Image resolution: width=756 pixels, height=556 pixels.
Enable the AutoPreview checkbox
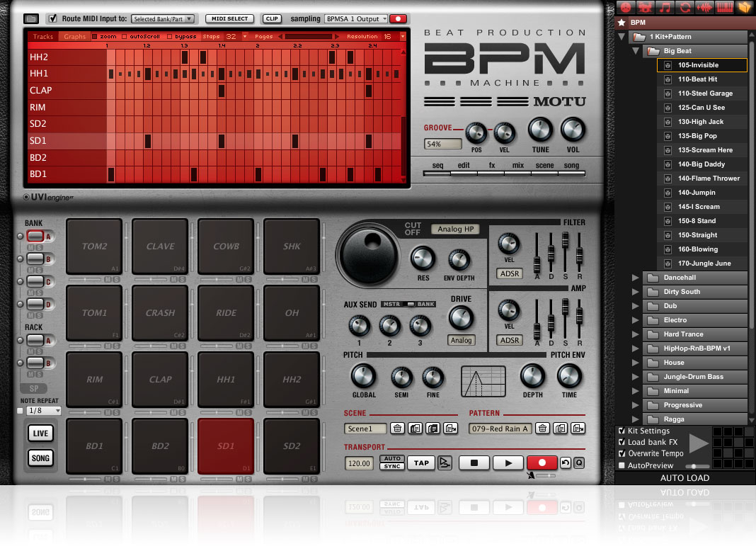pyautogui.click(x=622, y=465)
